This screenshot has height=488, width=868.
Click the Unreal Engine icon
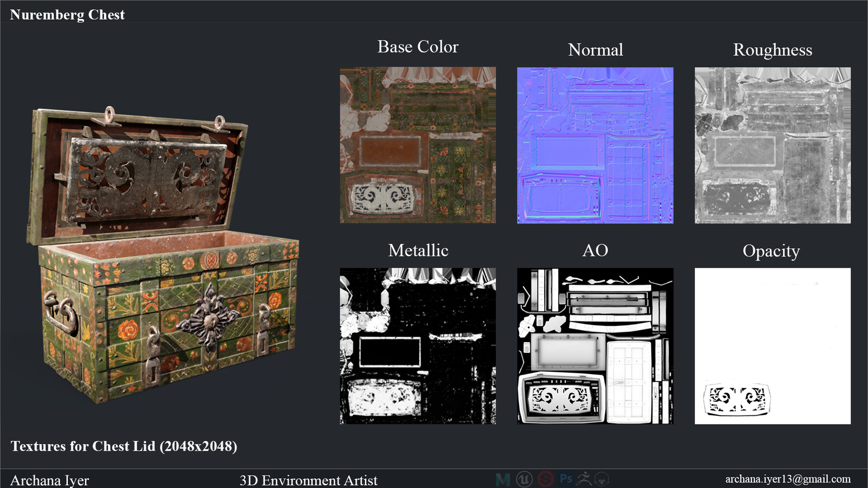[x=524, y=479]
